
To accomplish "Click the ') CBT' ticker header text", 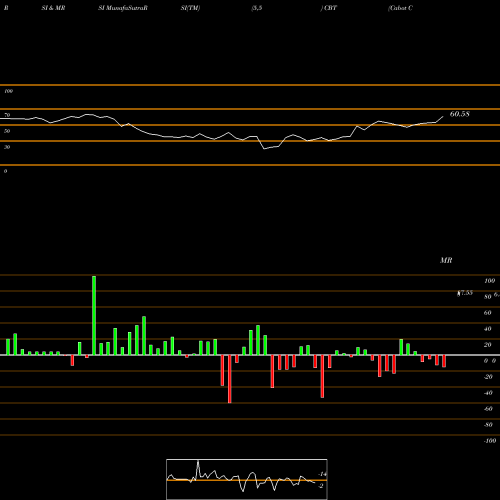I will coord(329,8).
